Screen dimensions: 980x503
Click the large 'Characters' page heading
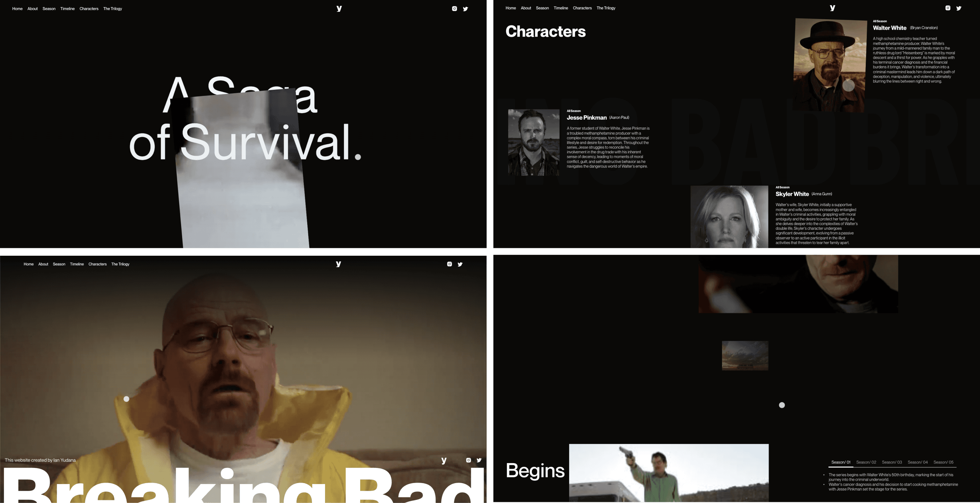(x=545, y=31)
